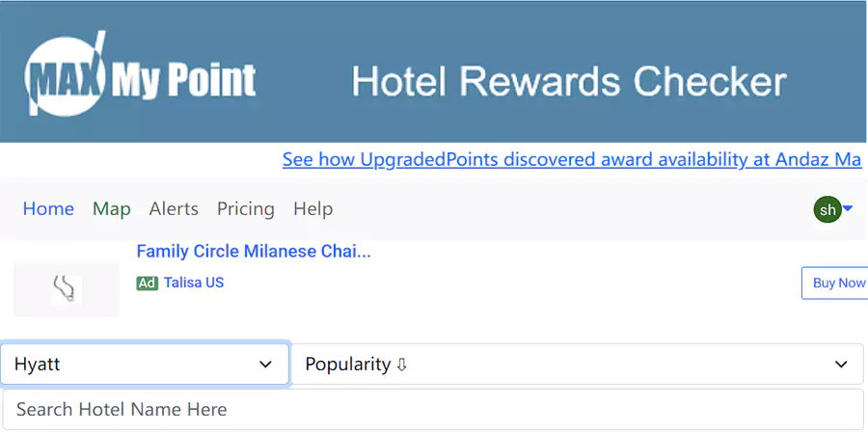Select Alerts in the navigation bar
This screenshot has height=434, width=868.
click(x=174, y=209)
